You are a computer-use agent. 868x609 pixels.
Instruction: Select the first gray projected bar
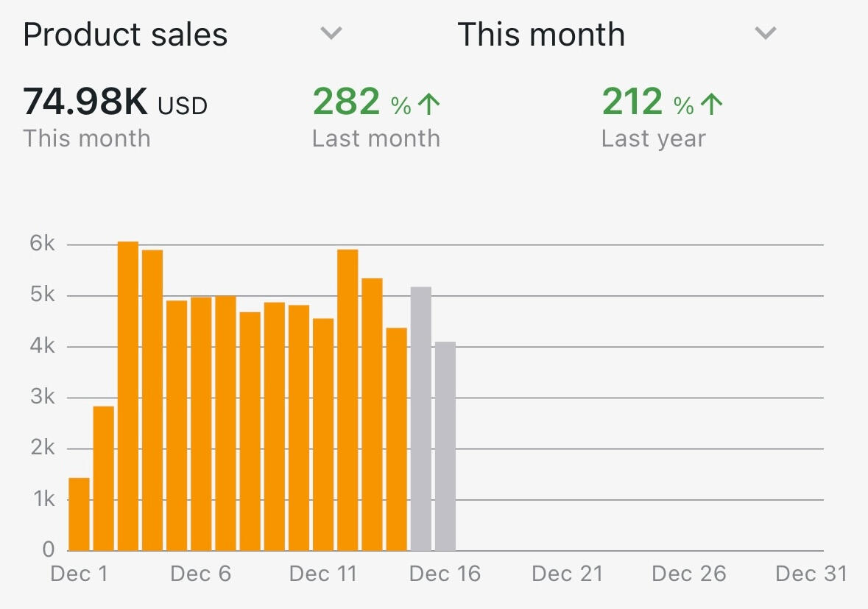coord(420,418)
